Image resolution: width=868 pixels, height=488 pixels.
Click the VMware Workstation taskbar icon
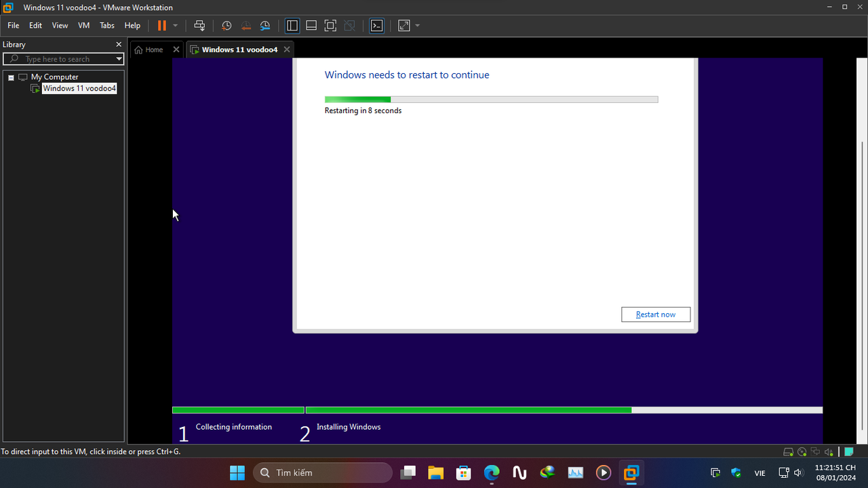[631, 472]
